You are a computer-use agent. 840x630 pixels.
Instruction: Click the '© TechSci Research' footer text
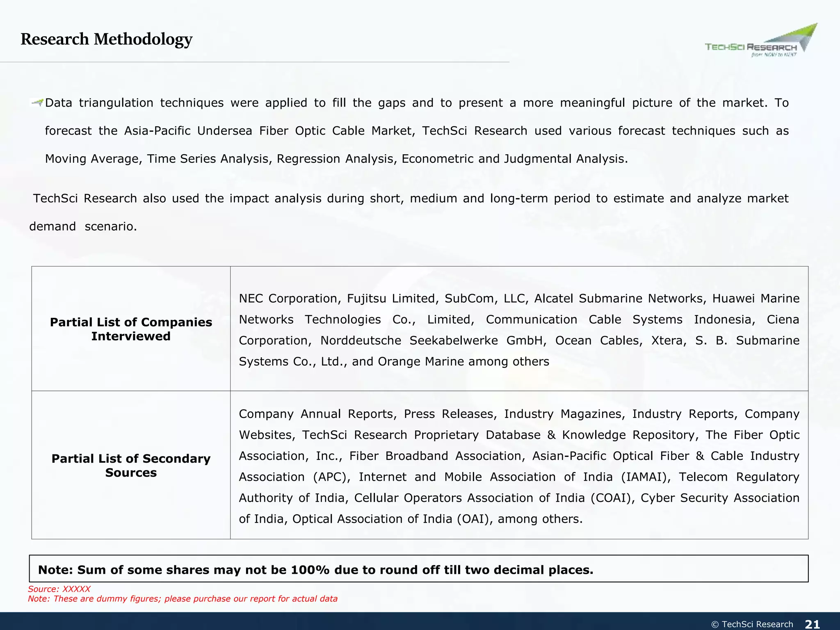[x=752, y=624]
